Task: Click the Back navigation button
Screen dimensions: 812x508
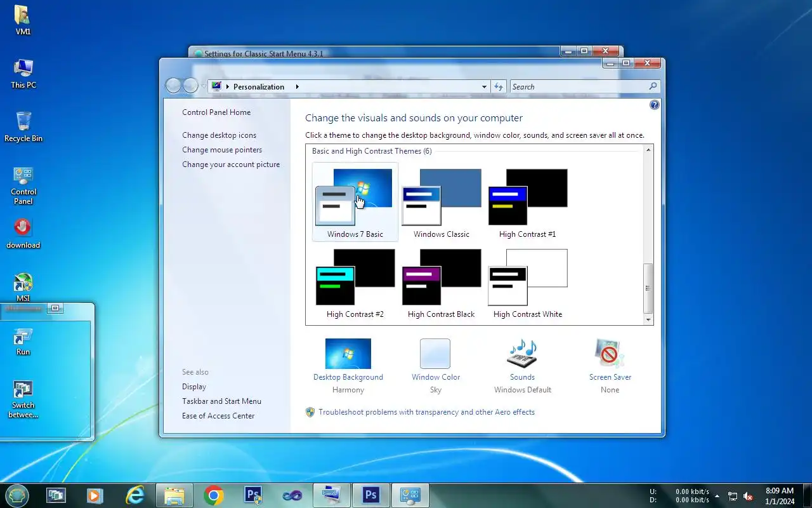Action: coord(173,86)
